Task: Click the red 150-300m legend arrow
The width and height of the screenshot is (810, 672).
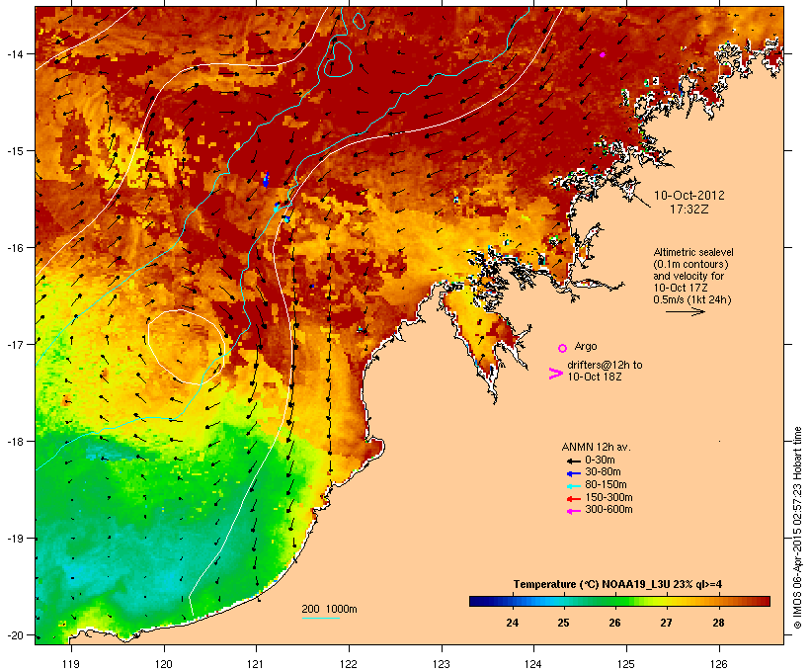Action: coord(573,499)
